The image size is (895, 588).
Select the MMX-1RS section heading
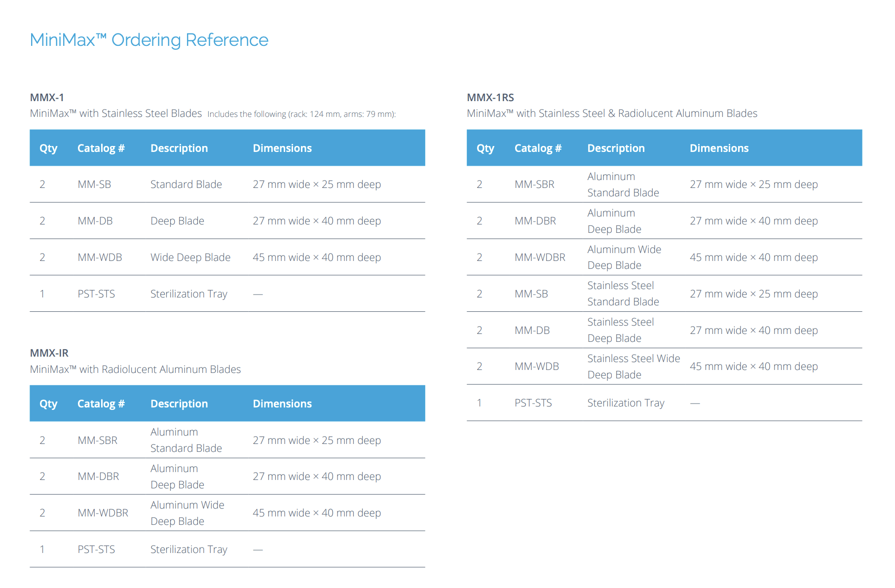coord(490,98)
